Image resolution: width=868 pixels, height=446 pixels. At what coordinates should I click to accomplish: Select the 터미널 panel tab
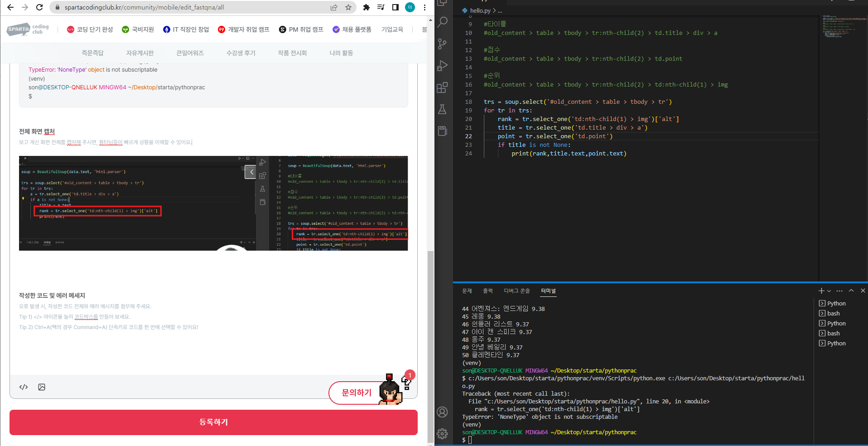[548, 291]
